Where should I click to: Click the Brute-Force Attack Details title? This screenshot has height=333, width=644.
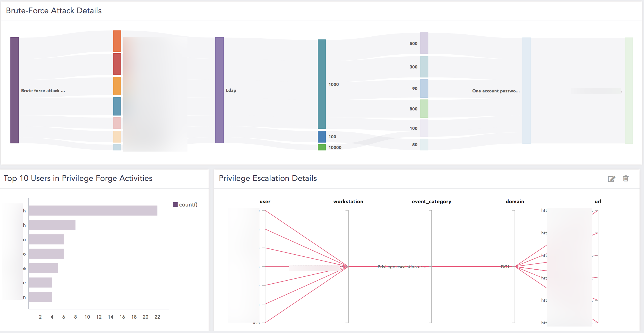pos(54,11)
